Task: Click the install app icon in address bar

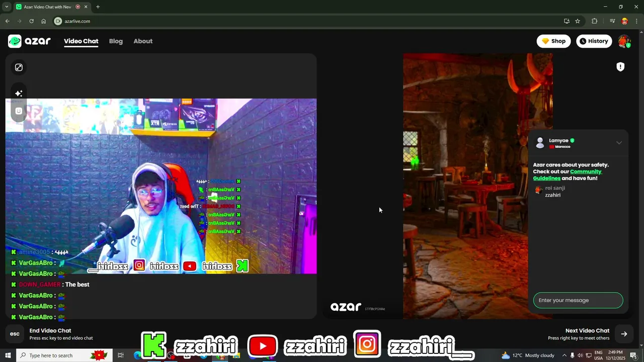Action: [x=567, y=21]
